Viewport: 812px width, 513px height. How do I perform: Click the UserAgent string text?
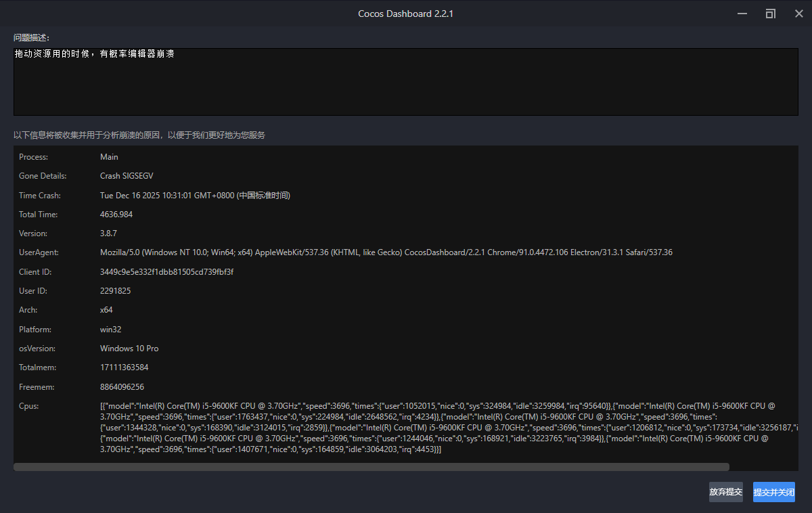386,252
